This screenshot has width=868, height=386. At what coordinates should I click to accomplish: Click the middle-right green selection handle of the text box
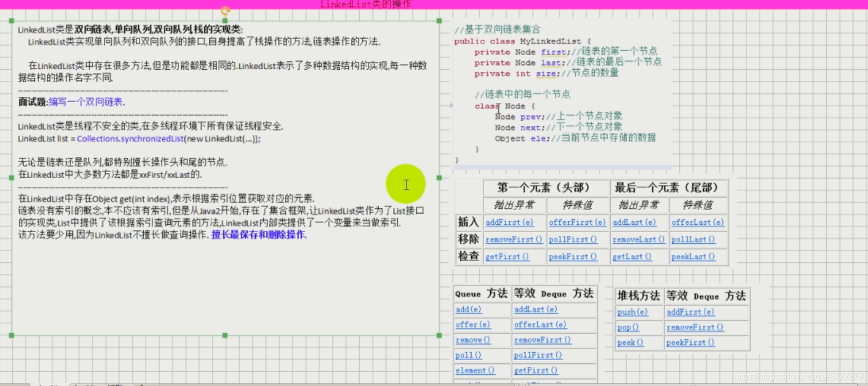pos(439,178)
